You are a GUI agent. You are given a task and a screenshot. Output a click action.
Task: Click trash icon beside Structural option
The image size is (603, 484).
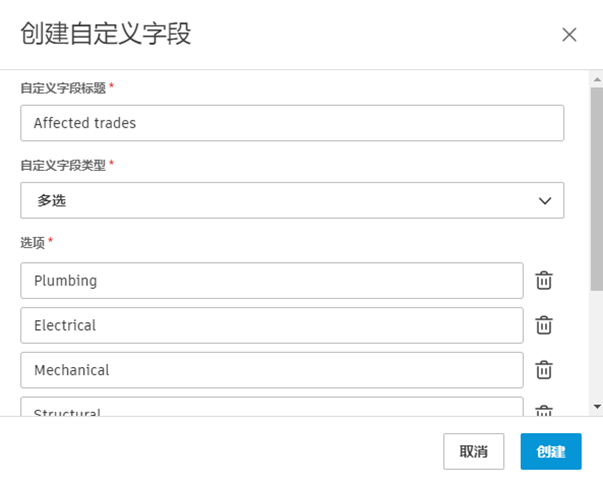[544, 411]
